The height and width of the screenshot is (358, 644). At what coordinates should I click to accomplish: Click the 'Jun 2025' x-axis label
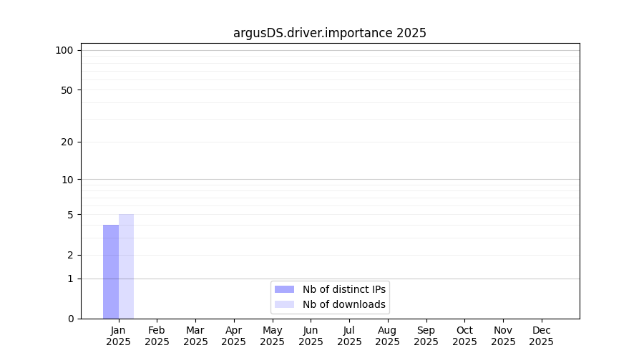pos(311,336)
